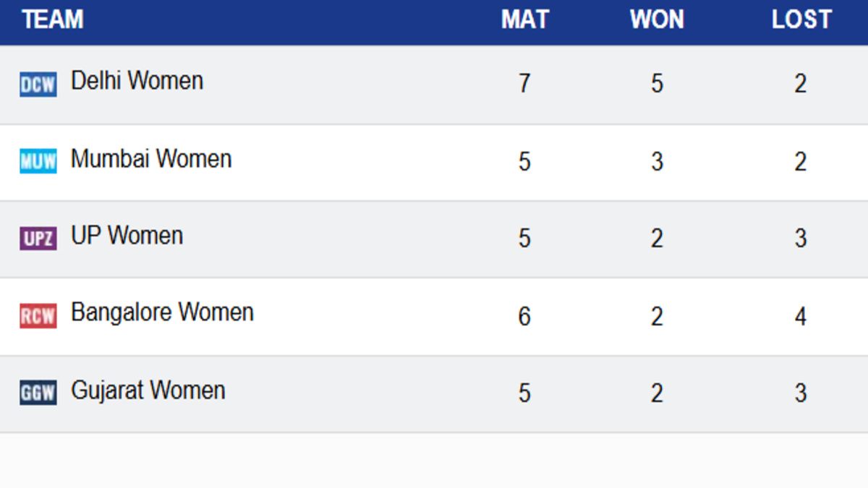This screenshot has width=868, height=488.
Task: Sort by the TEAM column header
Action: click(52, 20)
